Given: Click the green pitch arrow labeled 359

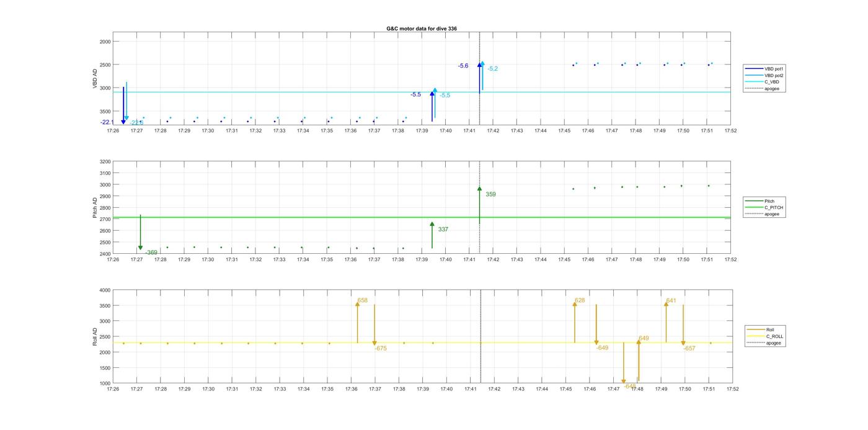Looking at the screenshot, I should click(x=479, y=205).
